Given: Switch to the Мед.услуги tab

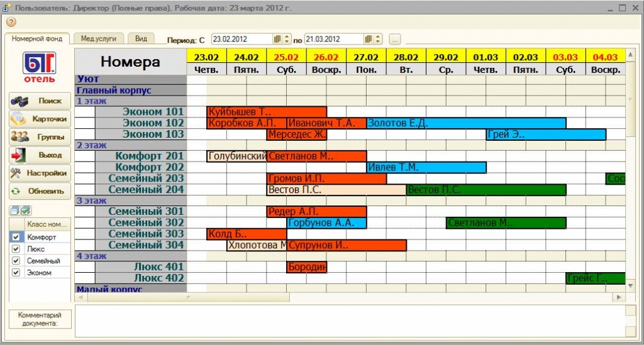Looking at the screenshot, I should [99, 38].
